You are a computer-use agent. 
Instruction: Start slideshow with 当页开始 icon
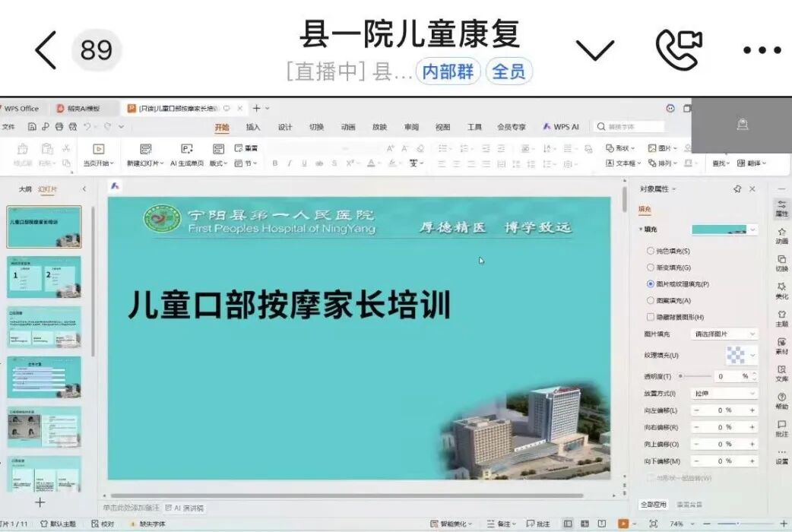pos(99,149)
